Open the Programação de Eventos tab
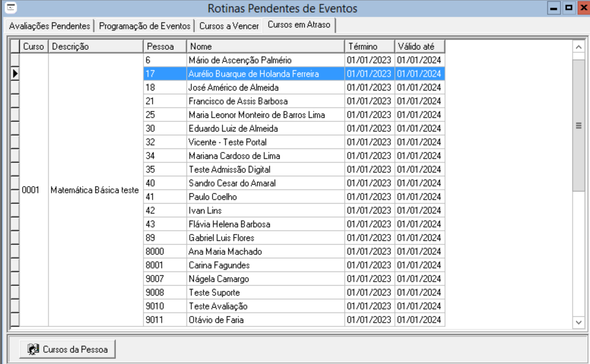The width and height of the screenshot is (590, 364). click(x=145, y=26)
